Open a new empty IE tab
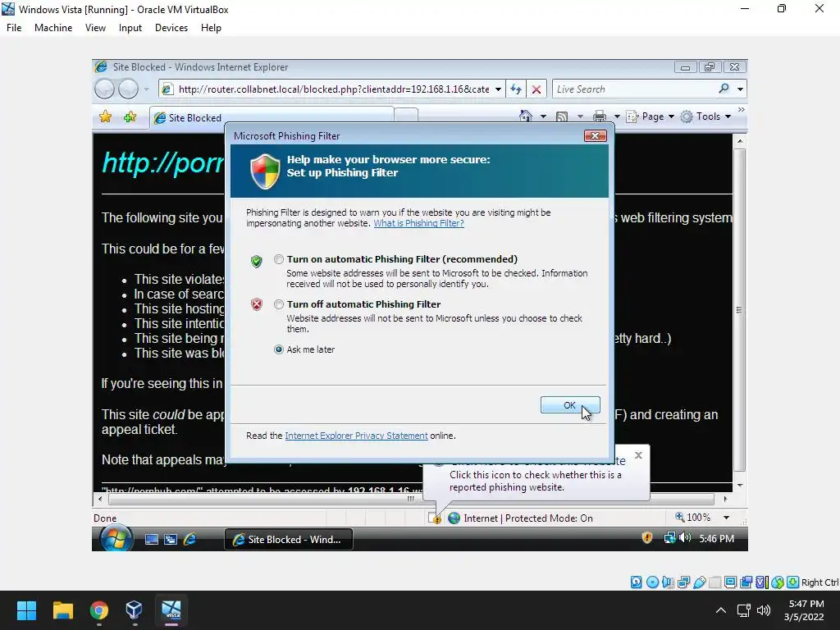The width and height of the screenshot is (840, 630). (406, 115)
